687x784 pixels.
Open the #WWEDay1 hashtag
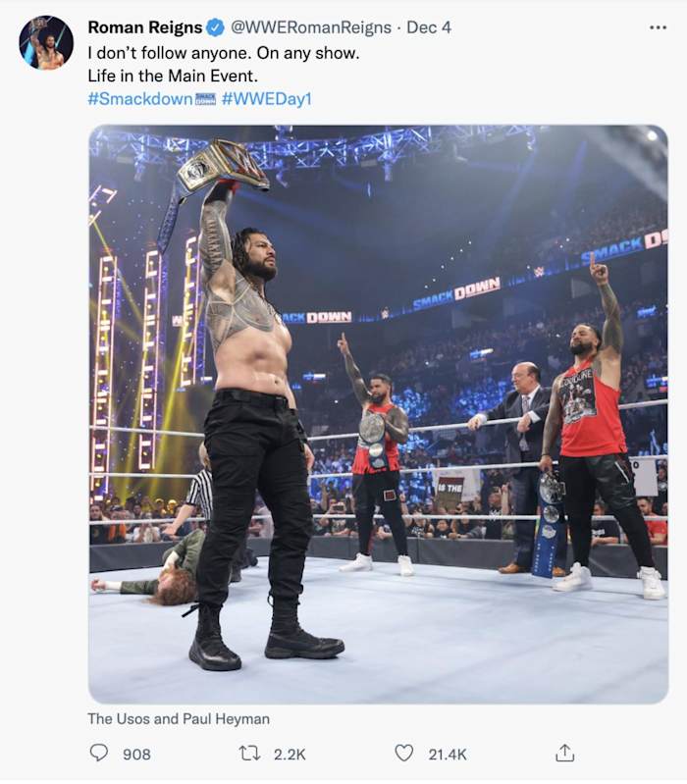(267, 98)
